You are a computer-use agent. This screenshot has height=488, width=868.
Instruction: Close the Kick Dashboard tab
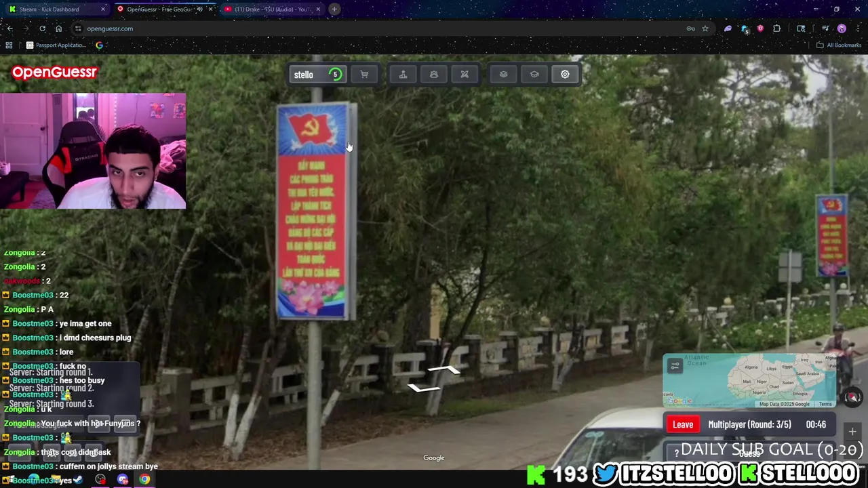pos(103,9)
